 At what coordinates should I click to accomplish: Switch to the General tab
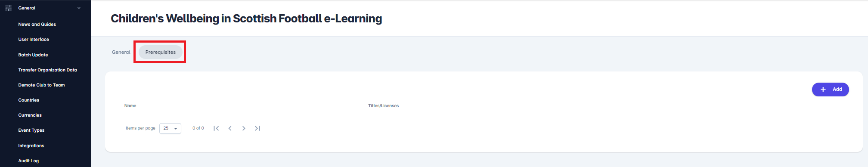pos(121,52)
